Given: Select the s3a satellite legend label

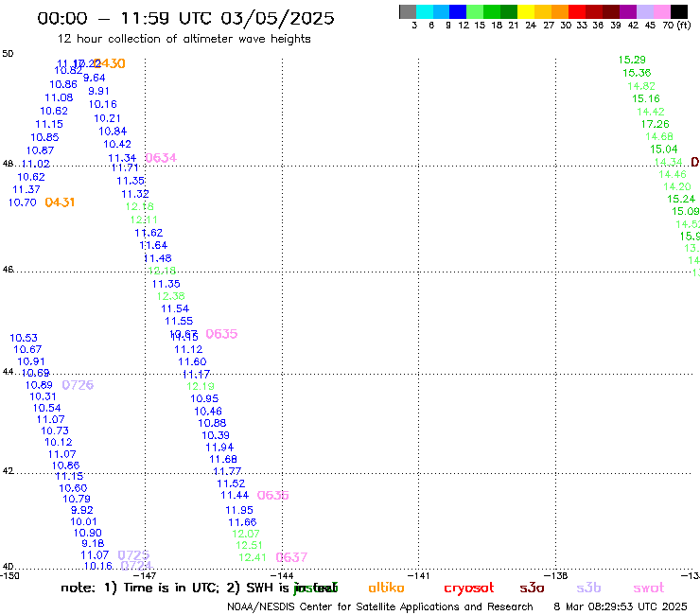Looking at the screenshot, I should coord(533,589).
